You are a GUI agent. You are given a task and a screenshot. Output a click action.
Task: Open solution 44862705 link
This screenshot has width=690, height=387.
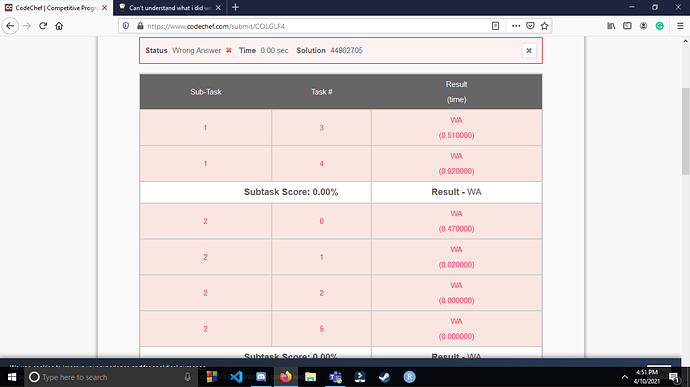coord(346,51)
